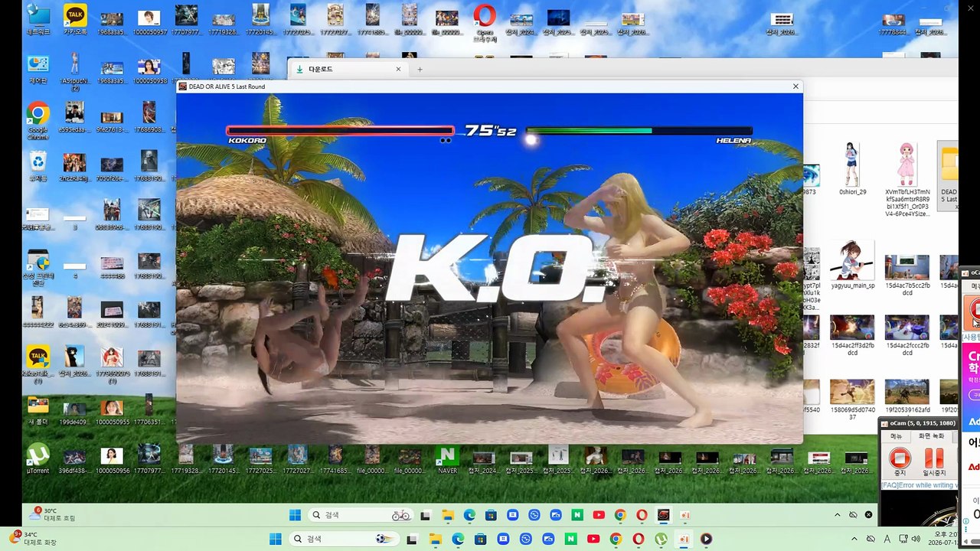Open the oCam FAQ error link

pos(919,485)
